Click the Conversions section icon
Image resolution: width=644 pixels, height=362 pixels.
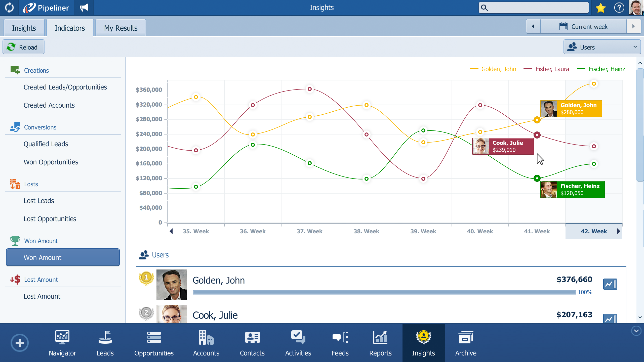coord(15,127)
